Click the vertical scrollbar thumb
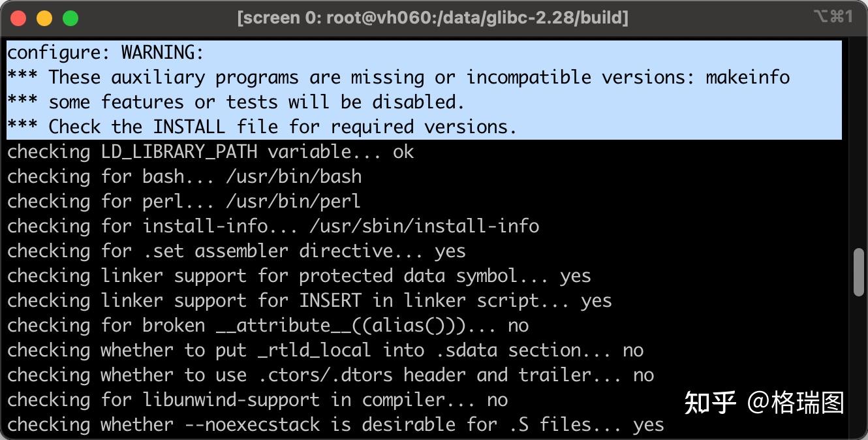 [859, 272]
